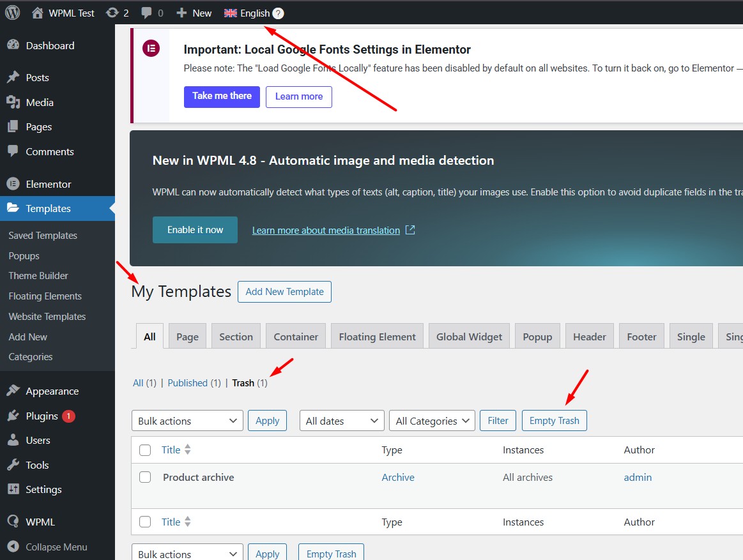The image size is (743, 560).
Task: Click the plus New icon
Action: (x=181, y=13)
